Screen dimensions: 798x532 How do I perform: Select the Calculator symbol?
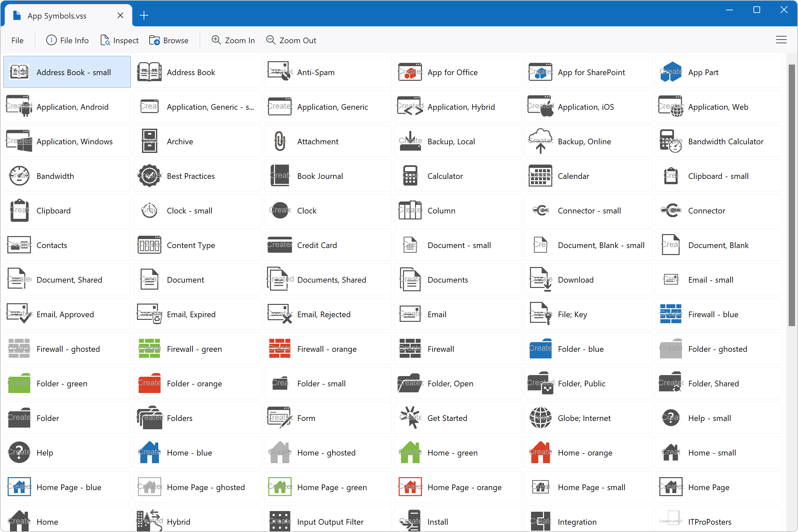pyautogui.click(x=458, y=176)
